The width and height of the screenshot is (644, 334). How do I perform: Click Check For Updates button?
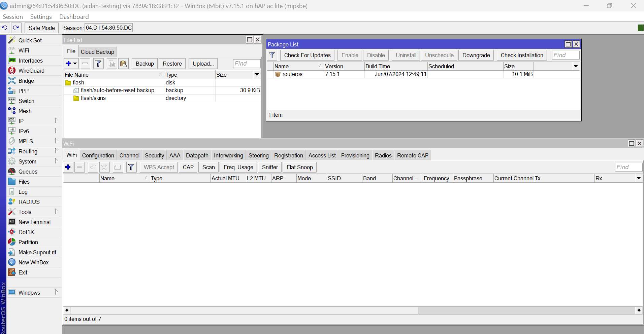[308, 55]
